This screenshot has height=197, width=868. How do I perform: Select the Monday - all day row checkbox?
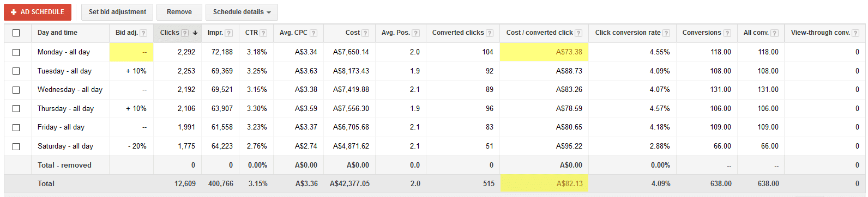point(16,52)
